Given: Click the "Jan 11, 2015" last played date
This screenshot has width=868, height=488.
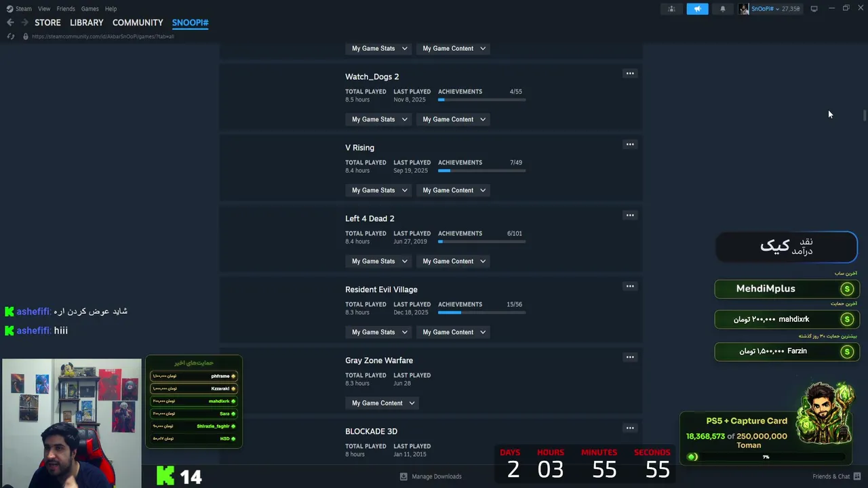Looking at the screenshot, I should pyautogui.click(x=410, y=454).
